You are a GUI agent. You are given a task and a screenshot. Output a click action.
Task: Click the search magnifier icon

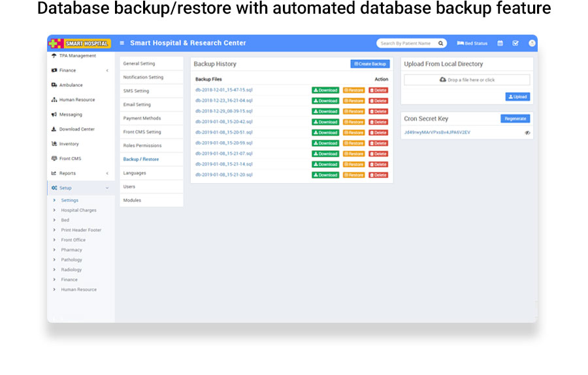tap(441, 43)
